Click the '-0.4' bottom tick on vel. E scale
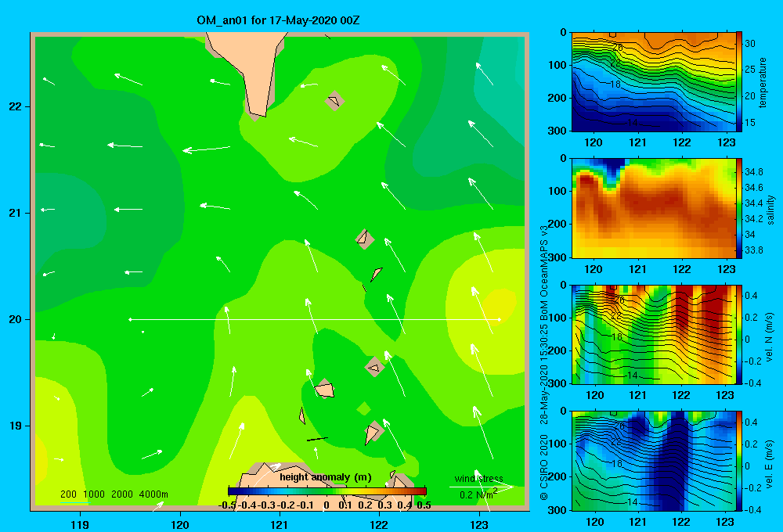The height and width of the screenshot is (532, 783). click(753, 509)
